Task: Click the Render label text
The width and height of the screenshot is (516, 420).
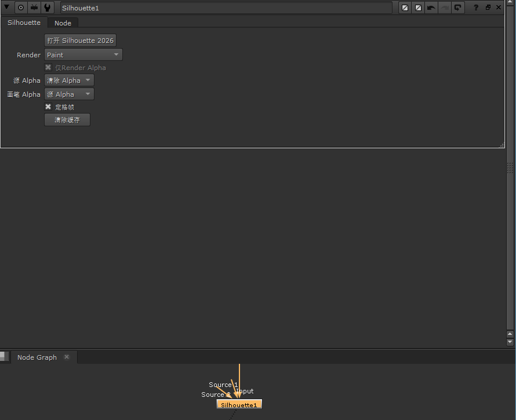Action: 28,55
